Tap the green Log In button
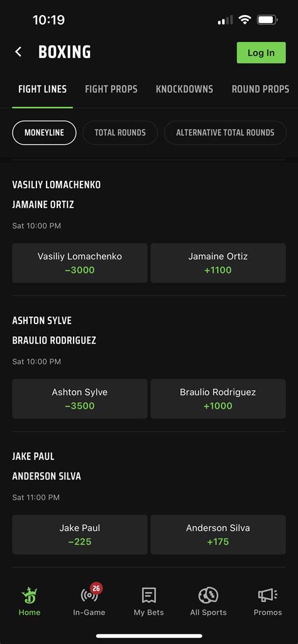 261,53
